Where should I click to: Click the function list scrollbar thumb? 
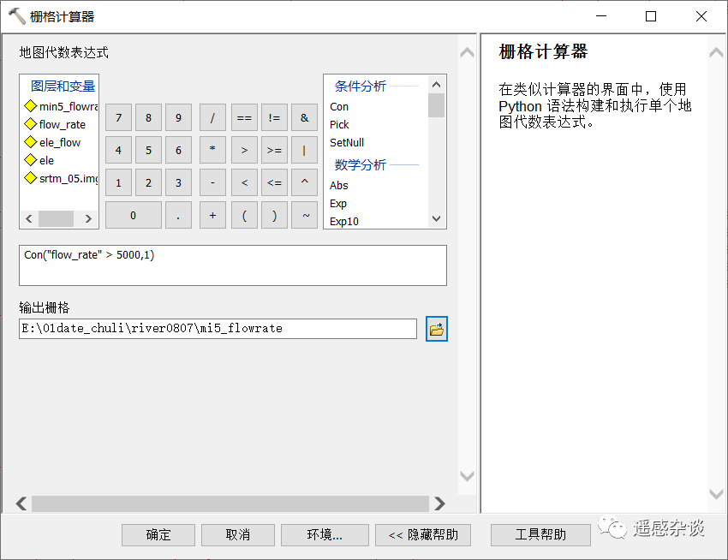(x=437, y=105)
